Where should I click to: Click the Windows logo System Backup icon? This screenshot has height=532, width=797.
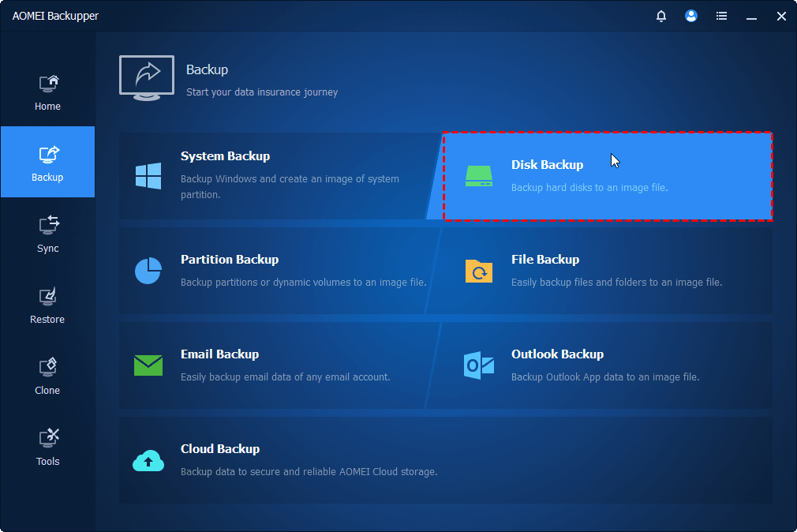click(148, 176)
